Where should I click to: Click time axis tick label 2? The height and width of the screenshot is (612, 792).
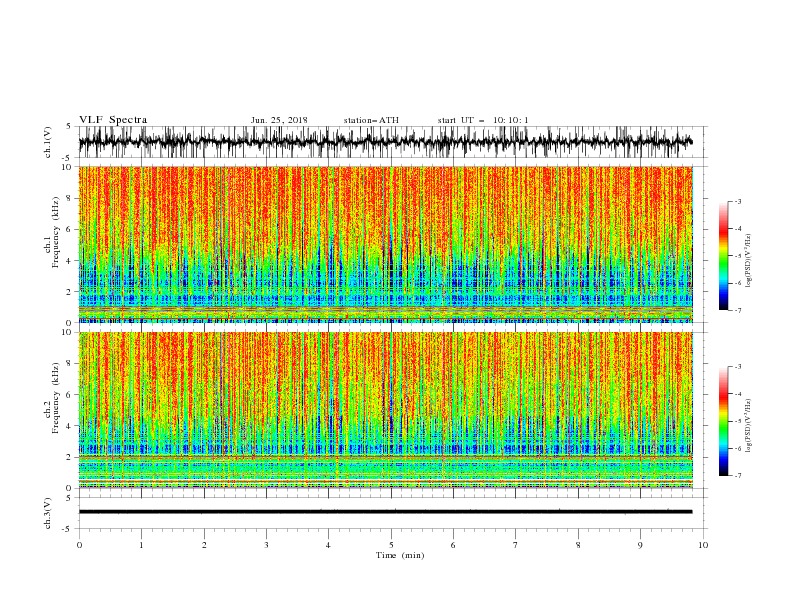[204, 545]
